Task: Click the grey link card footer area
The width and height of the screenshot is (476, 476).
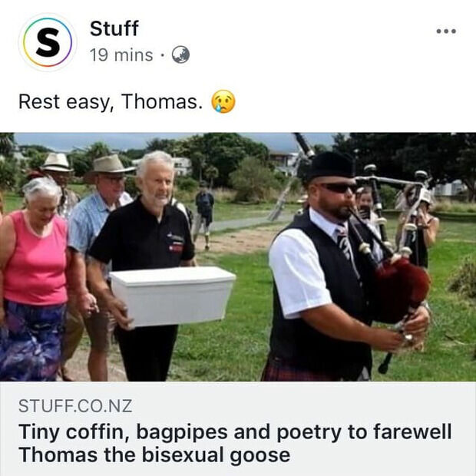Action: (x=238, y=428)
